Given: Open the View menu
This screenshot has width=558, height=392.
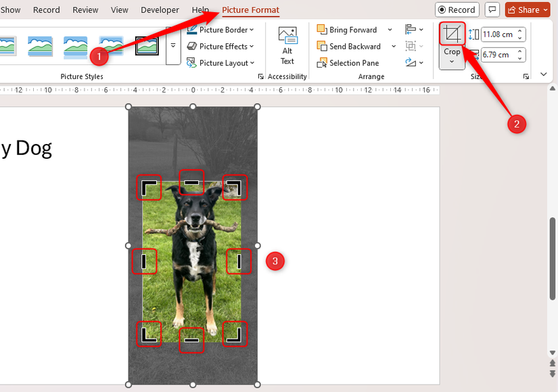Looking at the screenshot, I should [119, 10].
